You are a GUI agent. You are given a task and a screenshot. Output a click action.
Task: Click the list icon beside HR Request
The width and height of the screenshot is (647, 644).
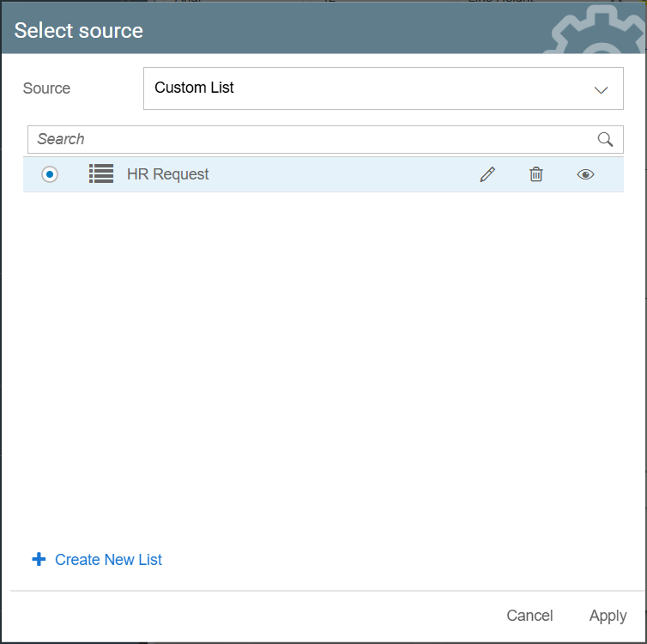(x=101, y=174)
